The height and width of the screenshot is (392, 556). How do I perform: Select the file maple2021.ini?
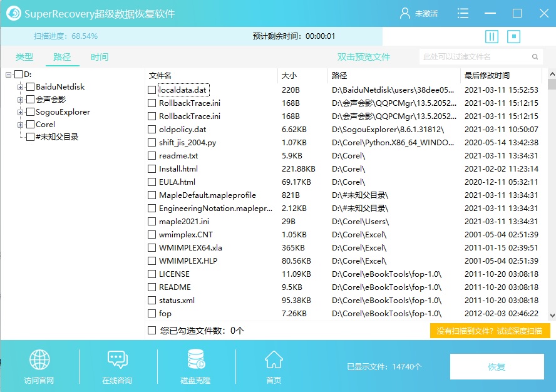[184, 222]
